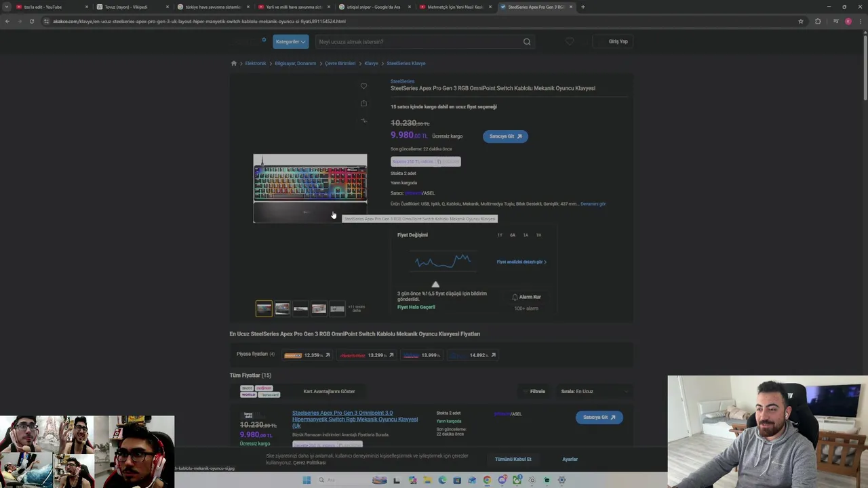Add product to favorites with heart icon

click(363, 86)
